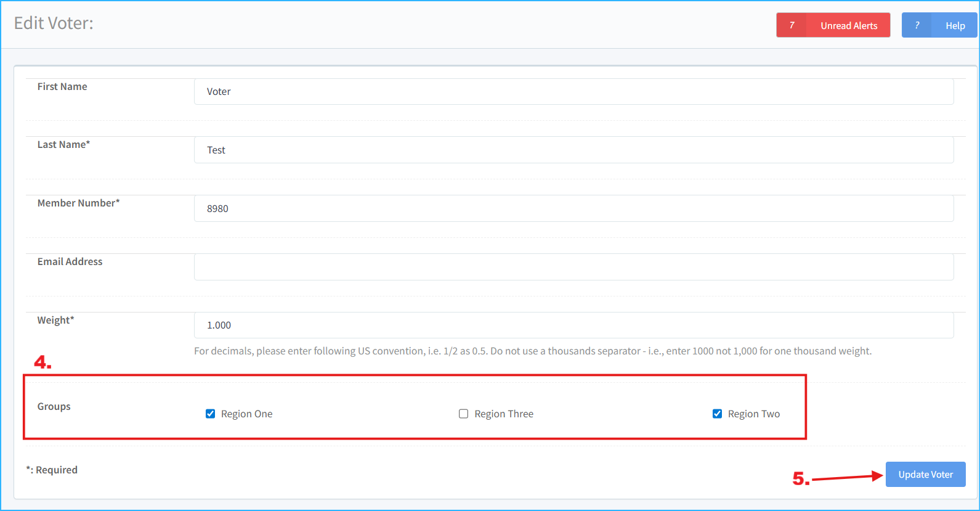Click the First Name field label
Screen dimensions: 980x511
[x=62, y=86]
